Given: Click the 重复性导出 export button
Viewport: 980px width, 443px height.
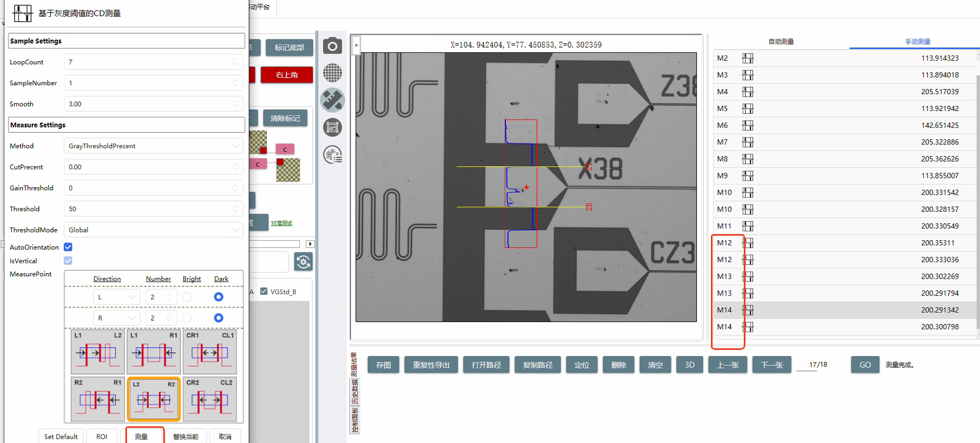Looking at the screenshot, I should point(431,365).
